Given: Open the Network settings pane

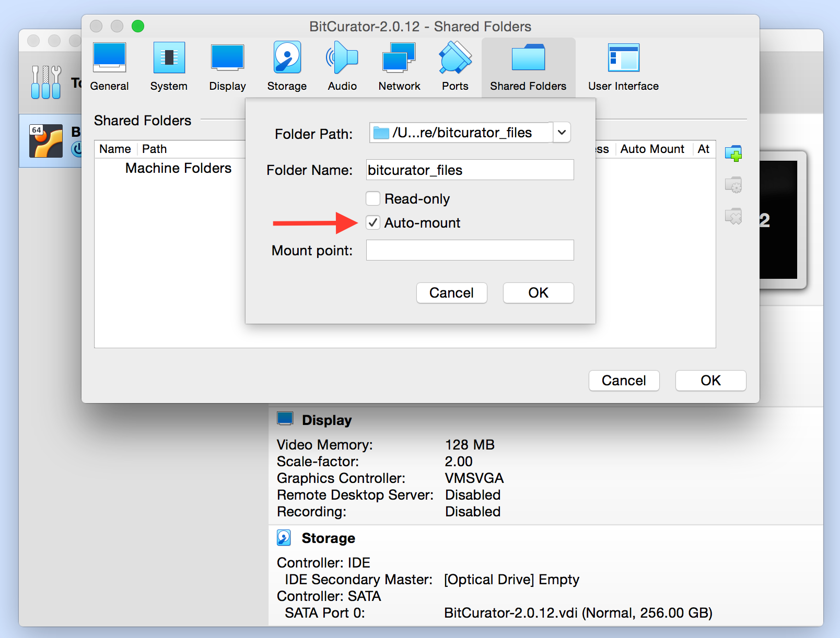Looking at the screenshot, I should pos(399,67).
